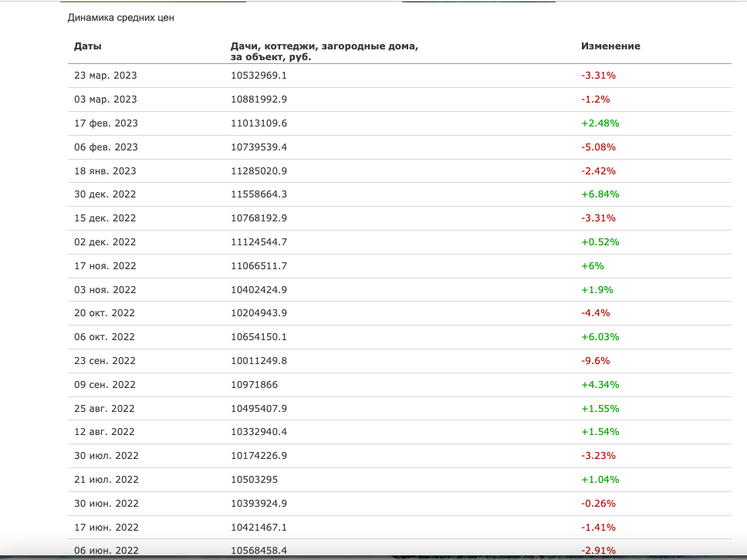The height and width of the screenshot is (560, 747).
Task: Select date cell '23 мар. 2023'
Action: pos(105,76)
